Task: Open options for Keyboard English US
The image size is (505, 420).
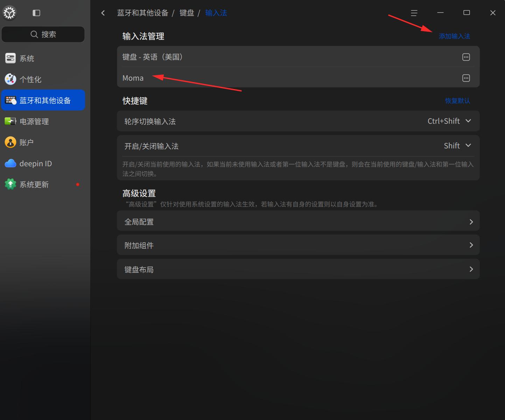Action: pos(466,57)
